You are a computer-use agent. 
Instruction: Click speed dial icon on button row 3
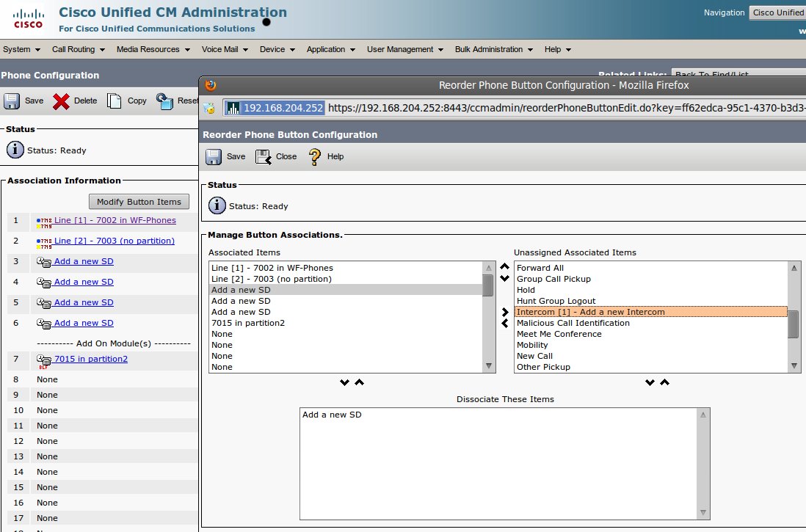[44, 262]
